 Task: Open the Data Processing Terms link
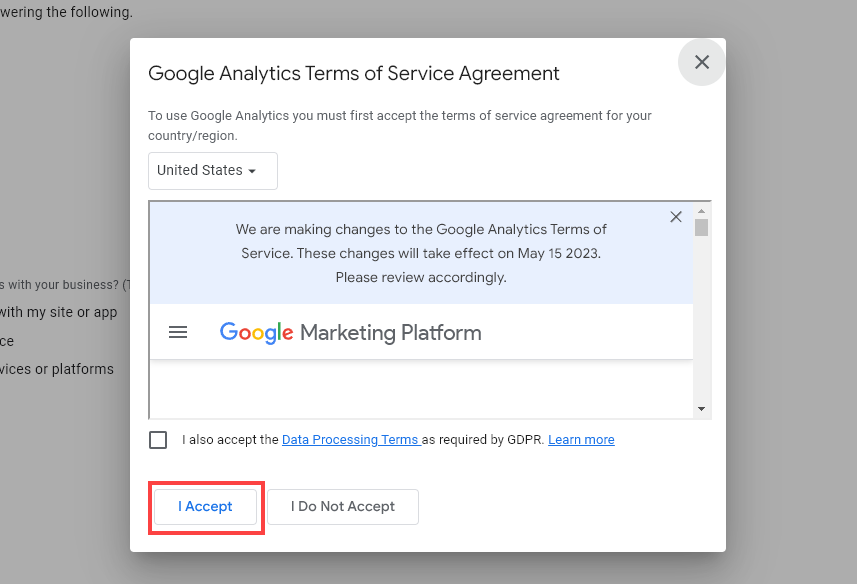coord(351,439)
